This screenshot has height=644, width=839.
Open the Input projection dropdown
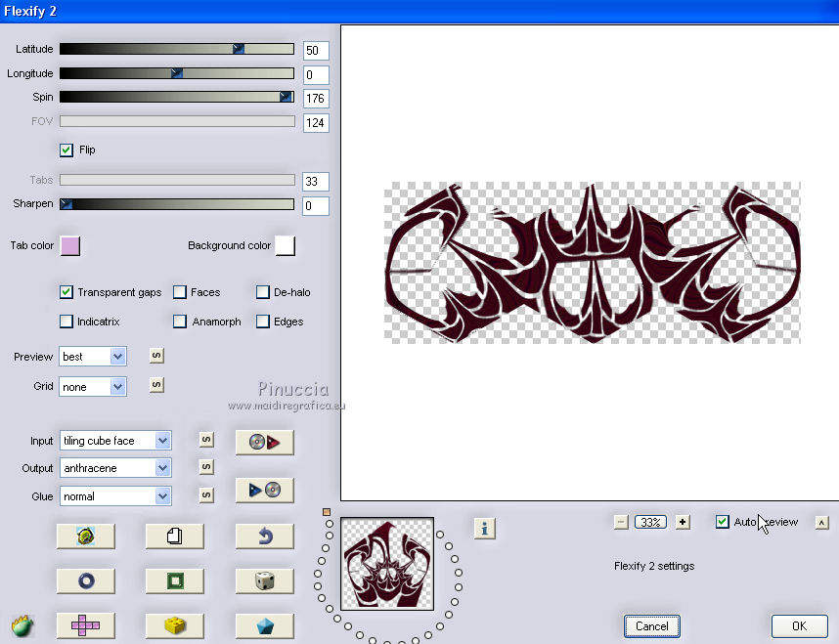pos(115,441)
